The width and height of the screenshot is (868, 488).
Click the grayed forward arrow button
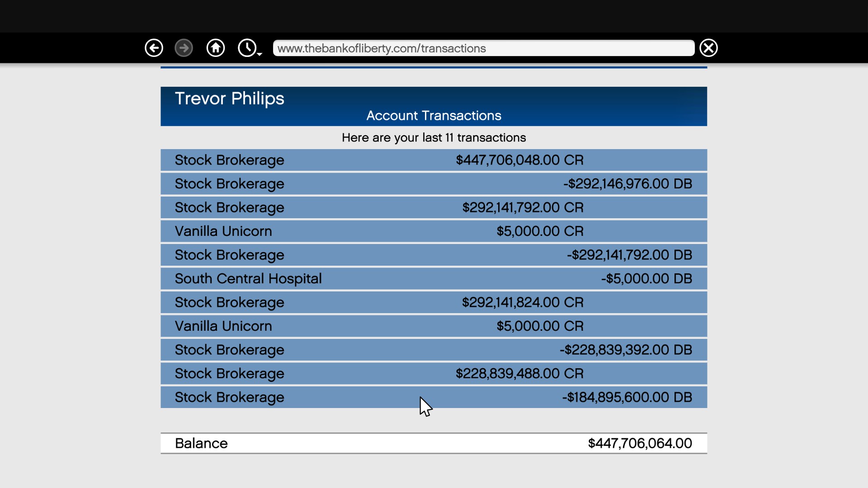184,48
